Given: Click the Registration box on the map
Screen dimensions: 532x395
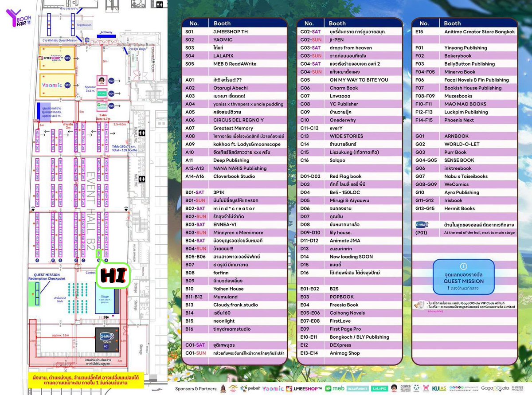Looking at the screenshot, I should click(x=84, y=25).
